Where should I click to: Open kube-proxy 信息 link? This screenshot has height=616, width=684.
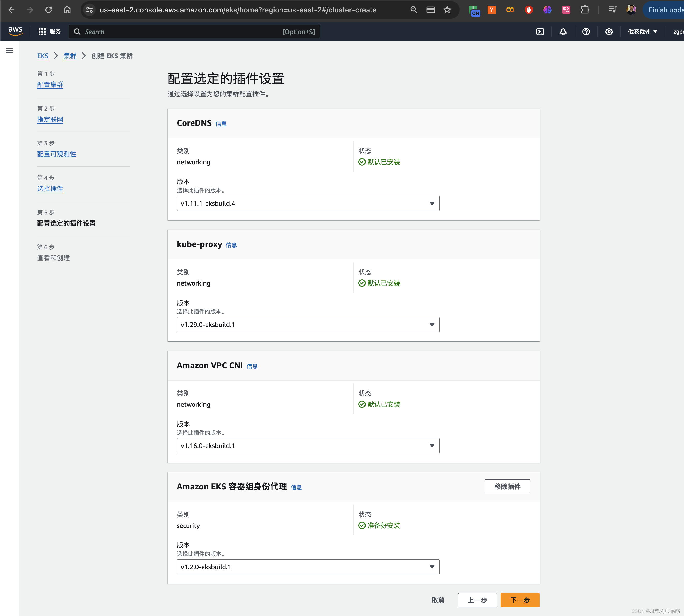coord(231,245)
